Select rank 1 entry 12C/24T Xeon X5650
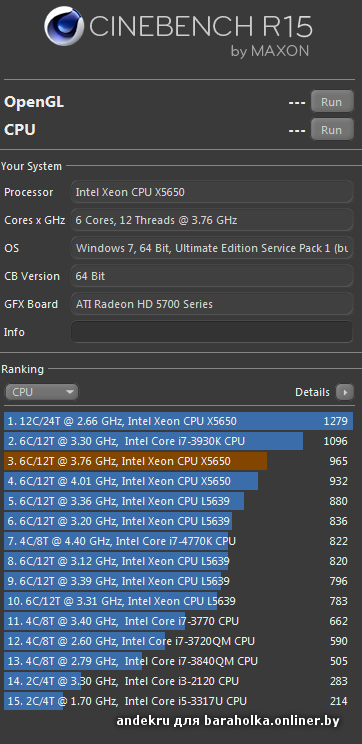Viewport: 362px width, 744px height. point(178,421)
